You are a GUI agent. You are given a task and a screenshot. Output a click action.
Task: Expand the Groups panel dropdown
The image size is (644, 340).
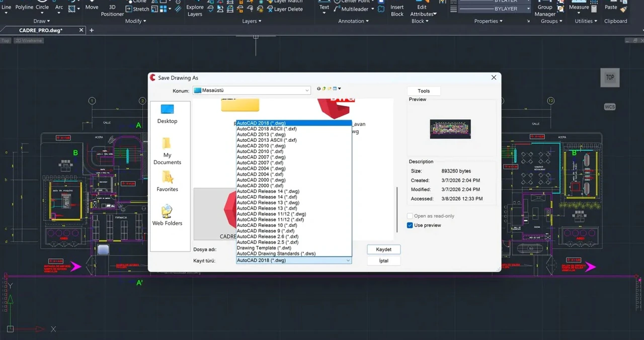[x=551, y=21]
